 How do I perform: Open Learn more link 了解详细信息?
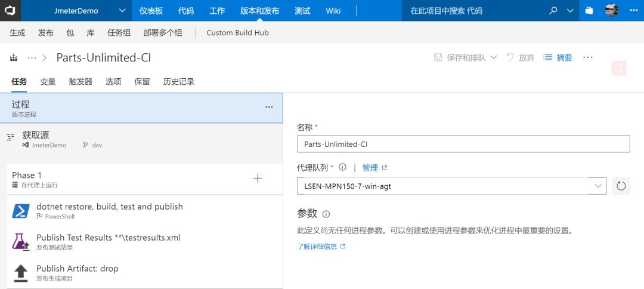[317, 246]
